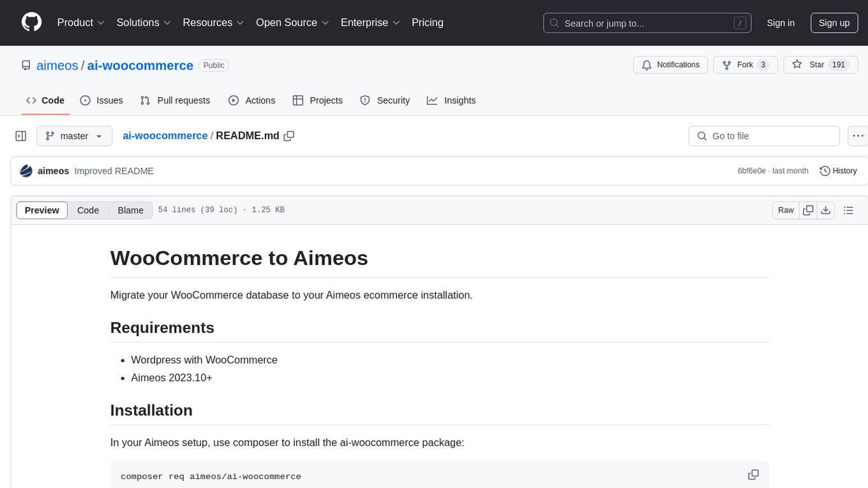Switch to the Insights tab
The height and width of the screenshot is (488, 868).
pyautogui.click(x=451, y=100)
